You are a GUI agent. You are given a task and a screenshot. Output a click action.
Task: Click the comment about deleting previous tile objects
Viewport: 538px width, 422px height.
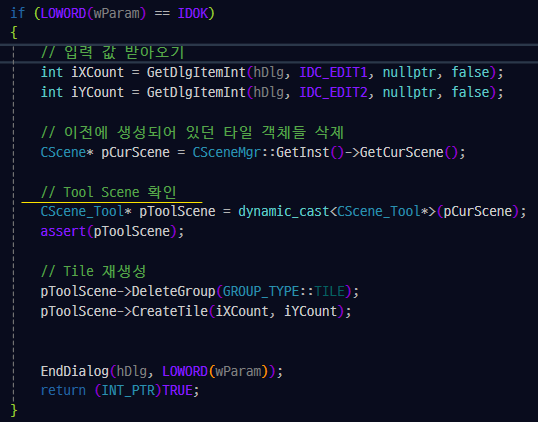192,132
